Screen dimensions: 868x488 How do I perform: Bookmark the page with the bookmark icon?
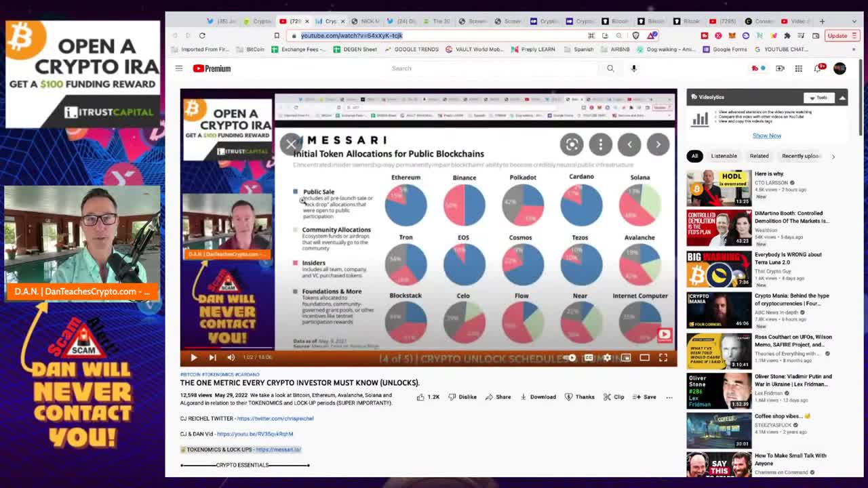pyautogui.click(x=277, y=35)
